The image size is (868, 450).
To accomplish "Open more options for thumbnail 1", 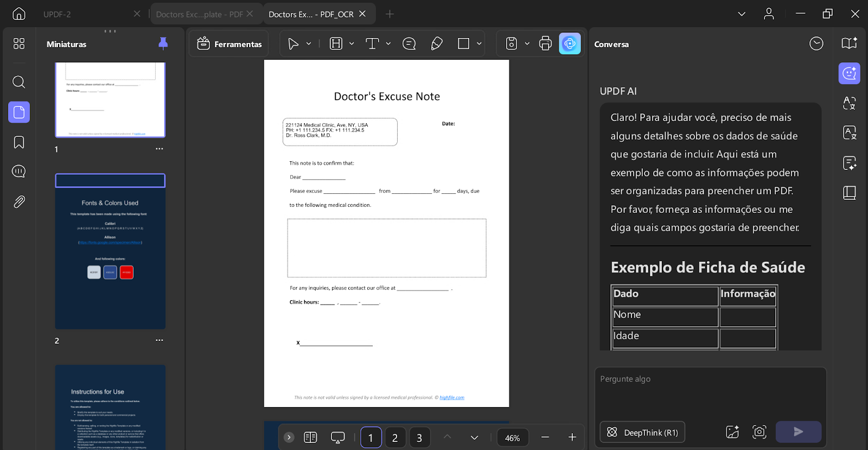I will click(x=159, y=149).
